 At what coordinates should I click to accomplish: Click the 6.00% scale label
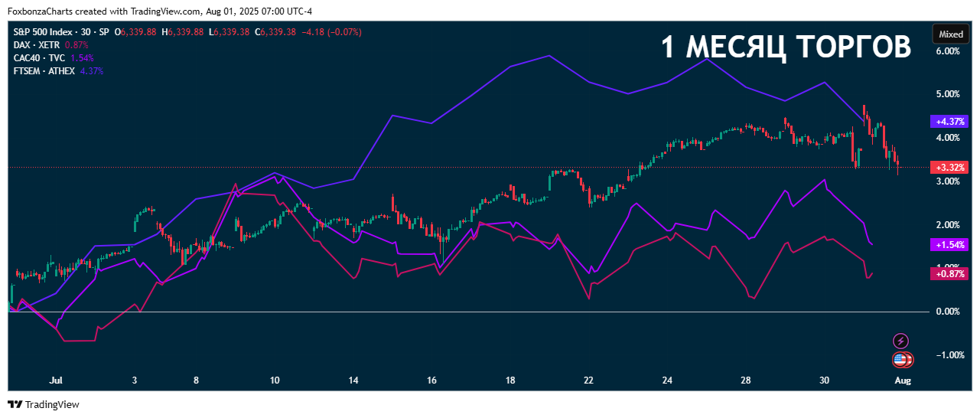[948, 51]
